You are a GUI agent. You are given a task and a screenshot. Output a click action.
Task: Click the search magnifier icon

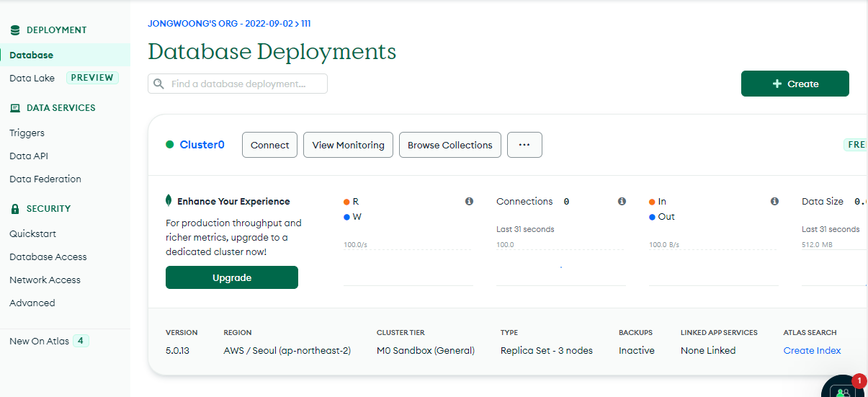coord(158,84)
